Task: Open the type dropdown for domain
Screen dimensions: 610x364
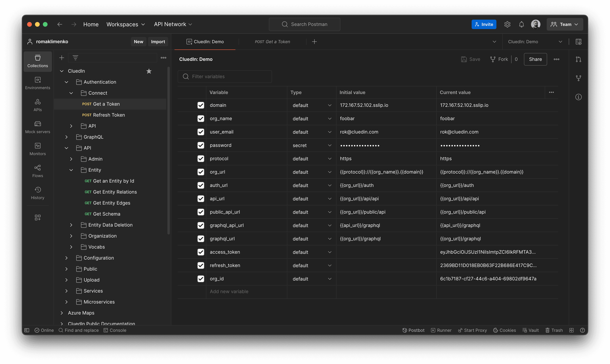Action: tap(311, 105)
